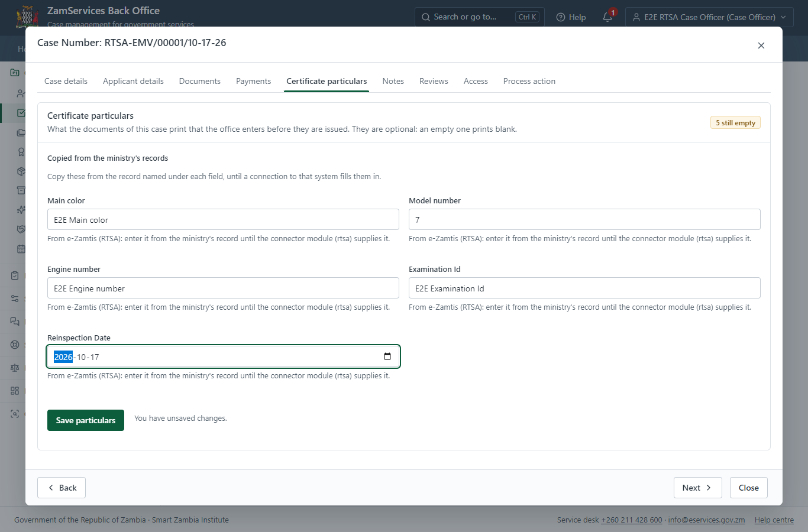Switch to the Case details tab
This screenshot has width=808, height=532.
(x=66, y=81)
